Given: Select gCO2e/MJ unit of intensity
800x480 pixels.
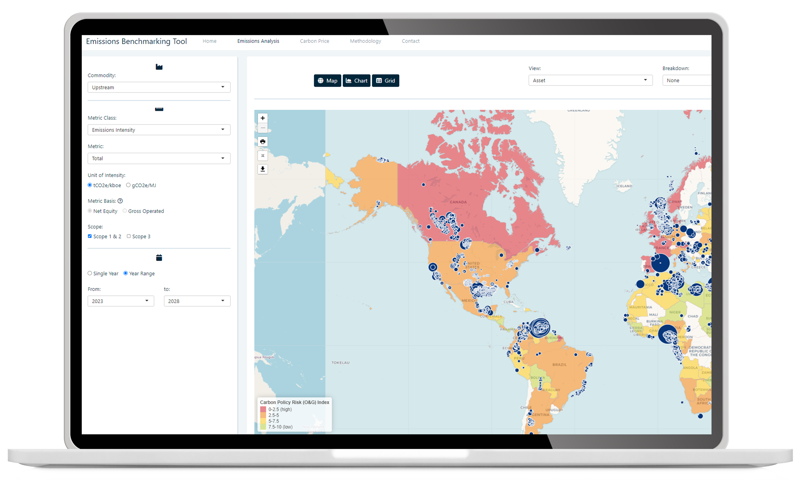Looking at the screenshot, I should [x=127, y=185].
